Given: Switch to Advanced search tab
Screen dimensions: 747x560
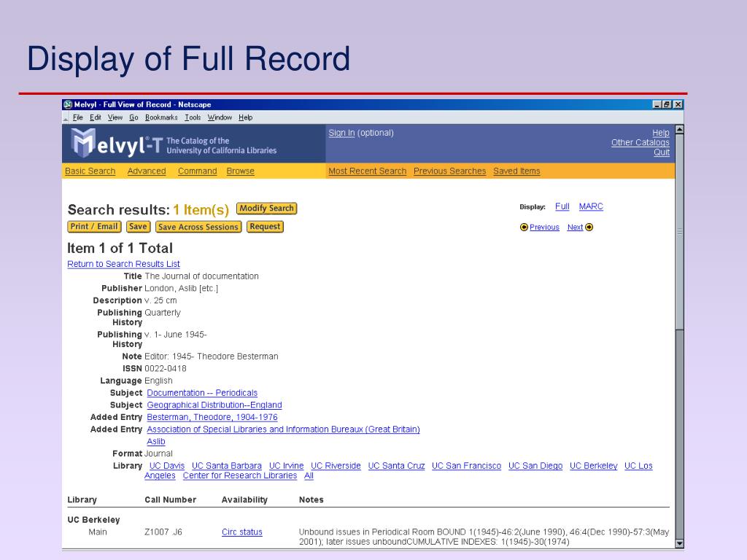Looking at the screenshot, I should (x=146, y=171).
